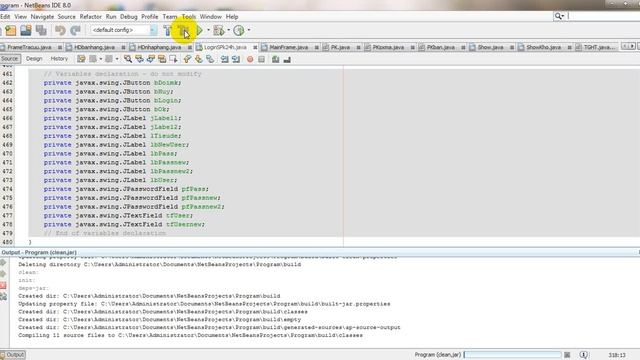Open the Team menu
The height and width of the screenshot is (360, 640).
pos(170,17)
